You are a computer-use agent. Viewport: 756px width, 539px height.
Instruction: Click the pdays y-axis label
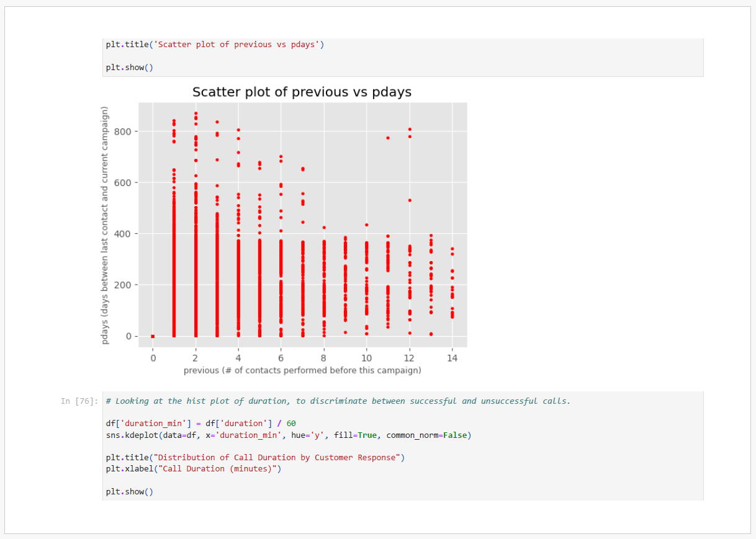[105, 225]
